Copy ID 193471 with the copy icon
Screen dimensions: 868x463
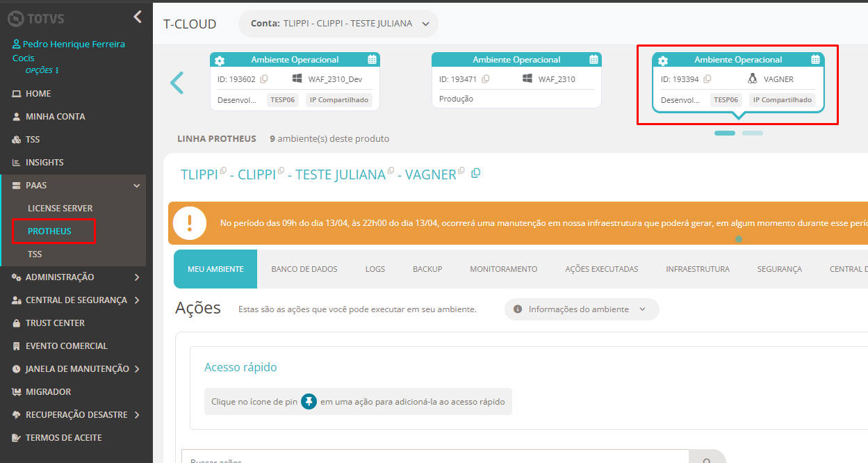pyautogui.click(x=486, y=79)
